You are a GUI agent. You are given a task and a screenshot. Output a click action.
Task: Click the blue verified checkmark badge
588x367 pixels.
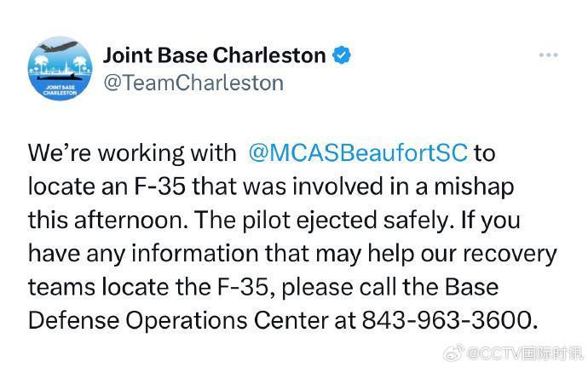coord(342,56)
